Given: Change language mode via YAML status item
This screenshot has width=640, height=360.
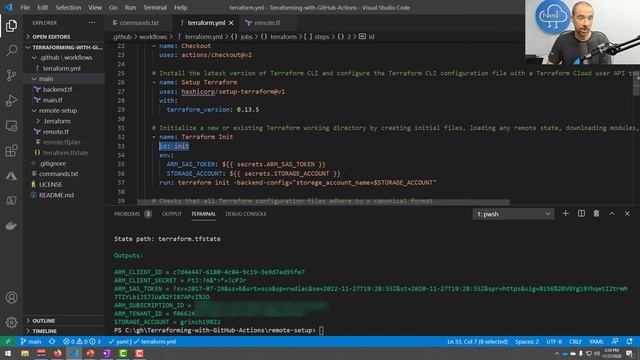Looking at the screenshot, I should (x=596, y=341).
